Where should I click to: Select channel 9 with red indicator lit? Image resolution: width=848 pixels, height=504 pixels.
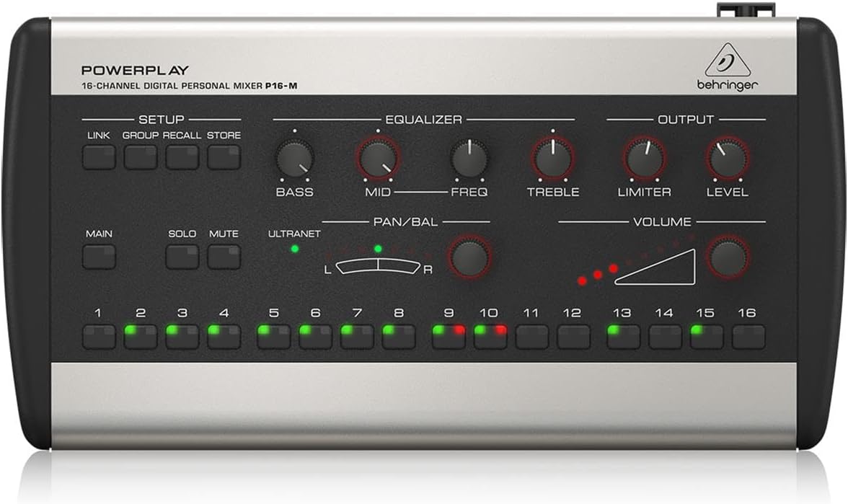coord(449,333)
